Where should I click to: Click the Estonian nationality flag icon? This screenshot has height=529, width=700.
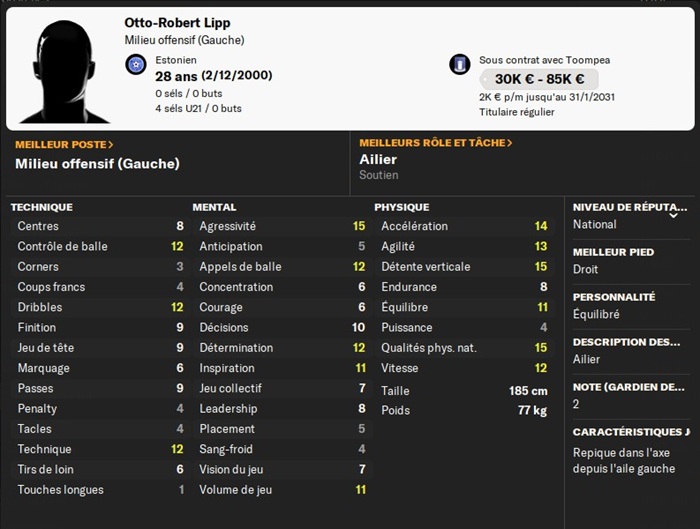coord(137,65)
